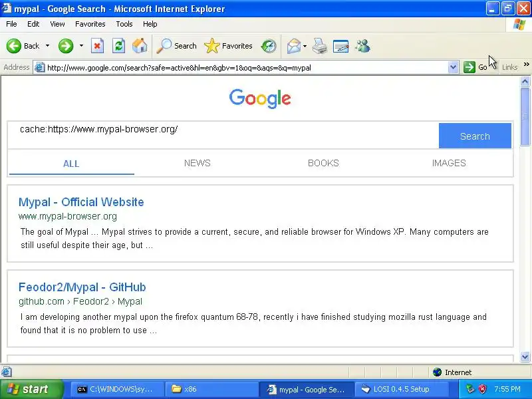Open the History clock icon

(269, 46)
